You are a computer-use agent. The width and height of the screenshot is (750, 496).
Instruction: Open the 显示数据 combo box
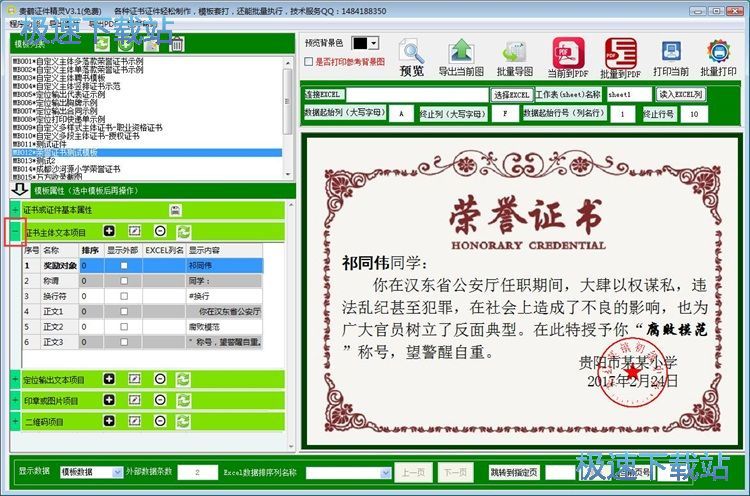91,472
